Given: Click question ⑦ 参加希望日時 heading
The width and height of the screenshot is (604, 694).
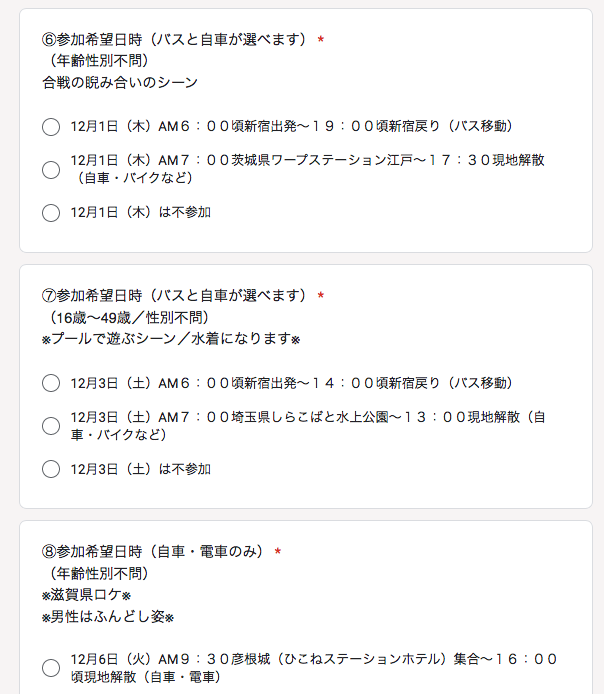Looking at the screenshot, I should click(x=173, y=296).
